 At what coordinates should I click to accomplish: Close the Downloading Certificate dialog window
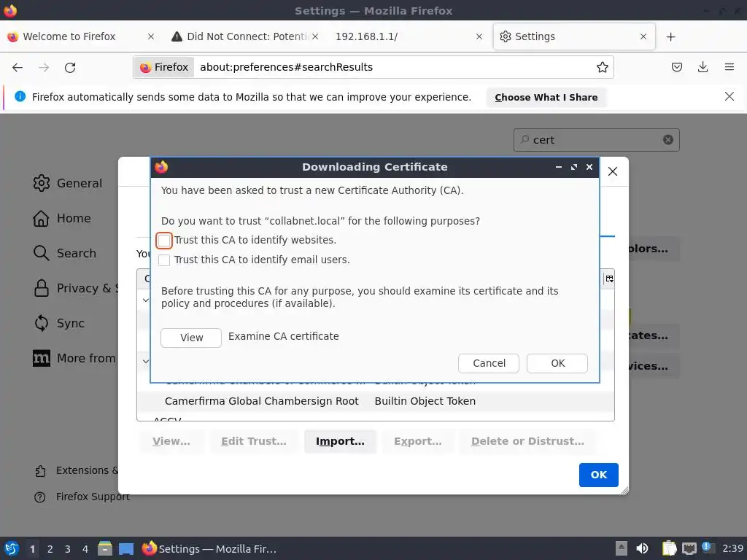click(589, 167)
